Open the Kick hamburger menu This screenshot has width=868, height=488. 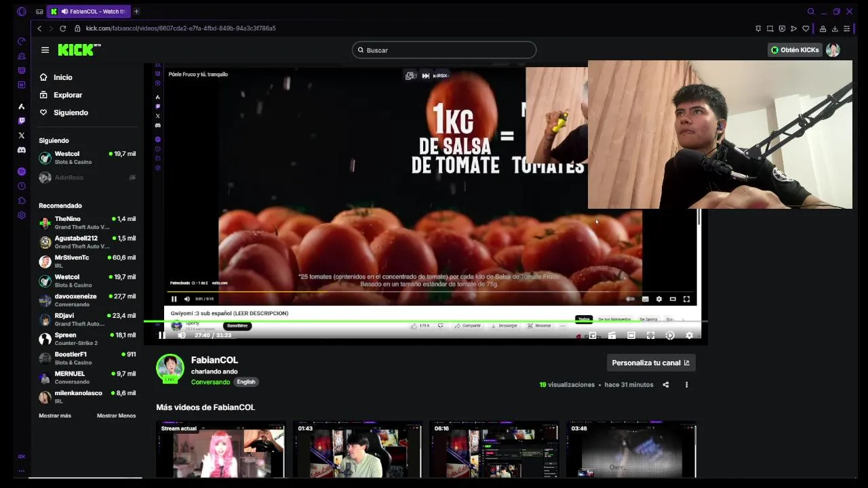[x=45, y=50]
